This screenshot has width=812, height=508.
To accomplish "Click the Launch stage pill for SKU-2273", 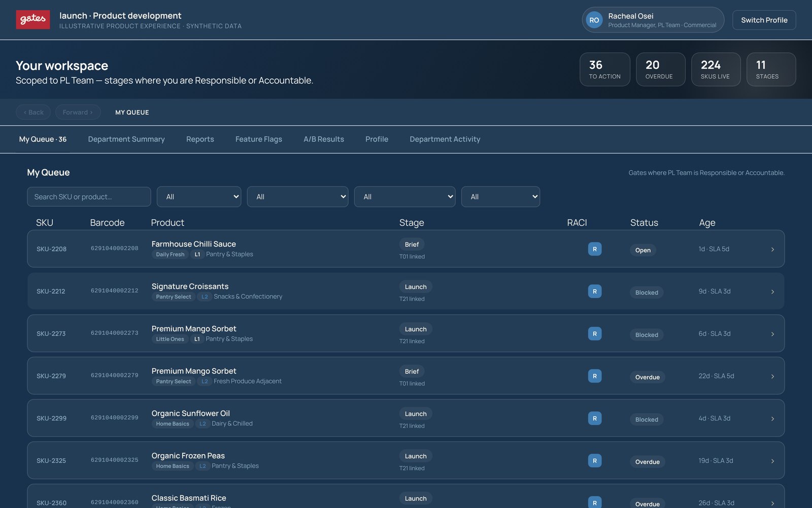I will pos(416,329).
